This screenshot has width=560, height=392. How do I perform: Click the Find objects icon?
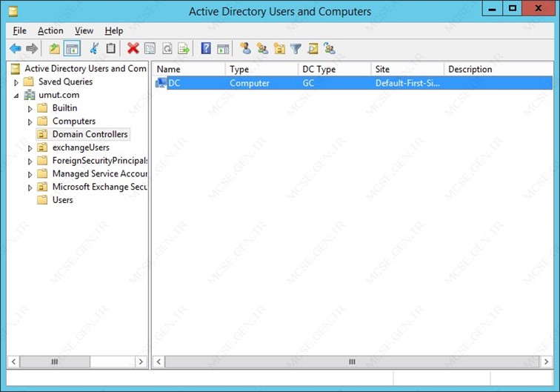point(313,48)
